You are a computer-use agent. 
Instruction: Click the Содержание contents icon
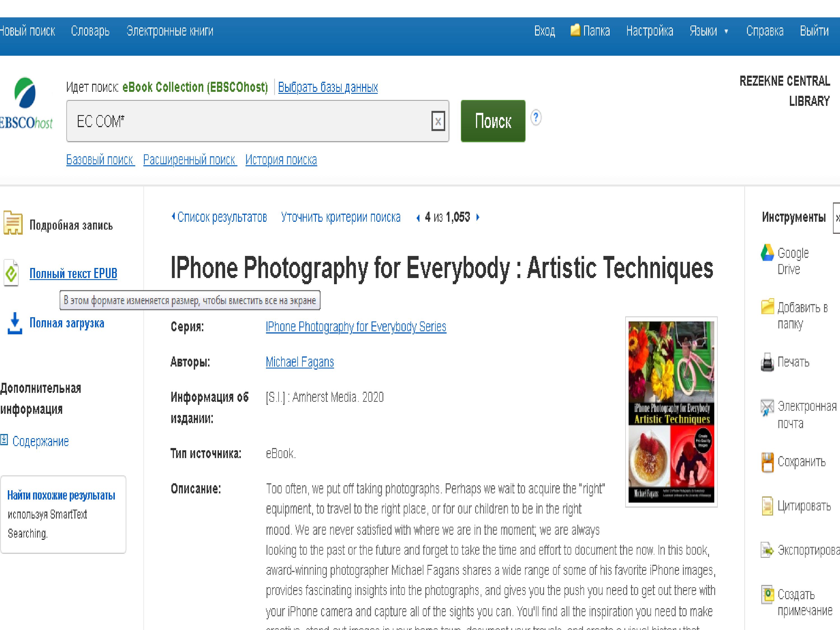(4, 440)
